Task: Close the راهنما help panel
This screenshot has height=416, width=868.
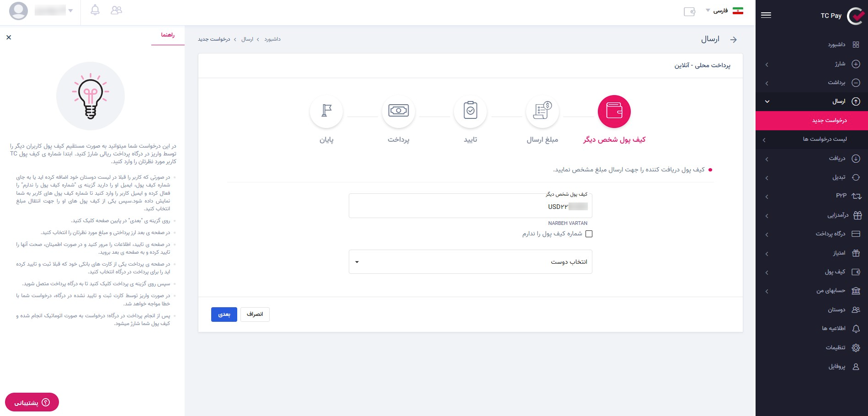Action: click(x=9, y=37)
